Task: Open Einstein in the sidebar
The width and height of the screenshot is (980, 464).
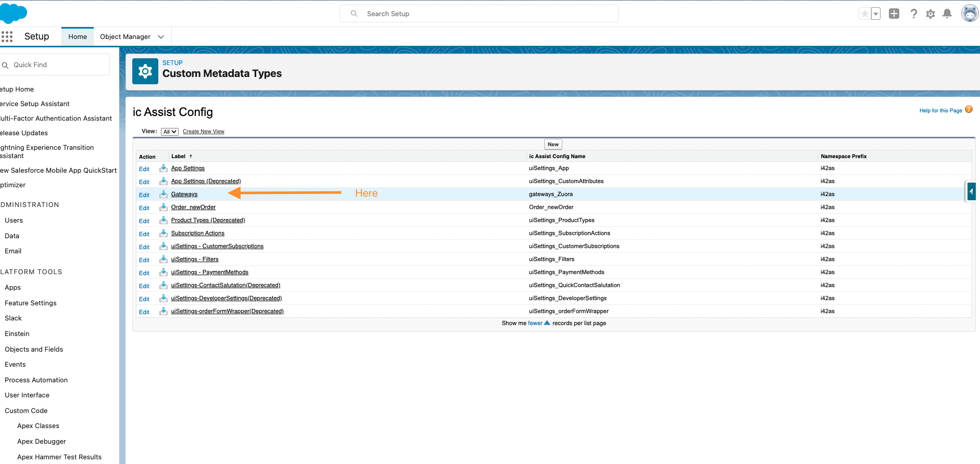Action: [17, 333]
